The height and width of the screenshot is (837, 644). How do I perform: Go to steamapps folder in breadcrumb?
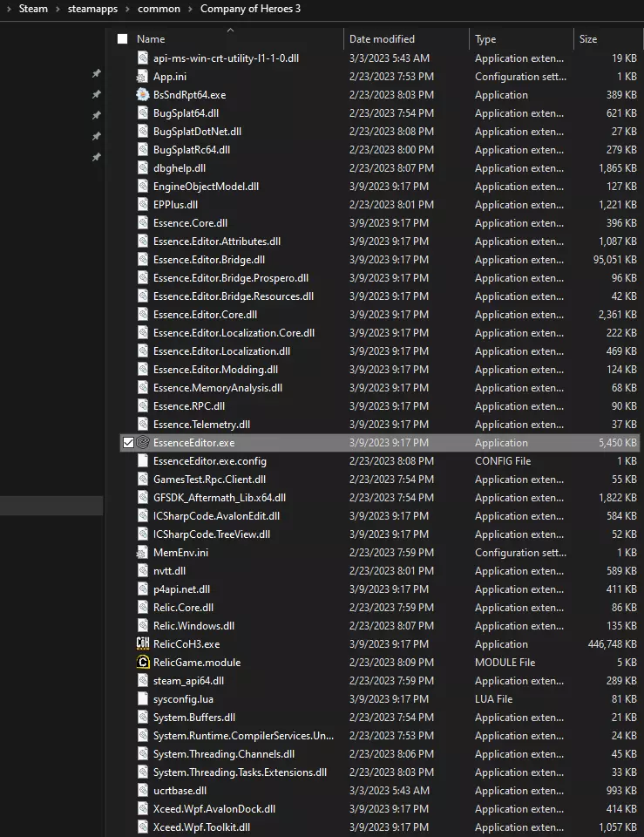(92, 9)
